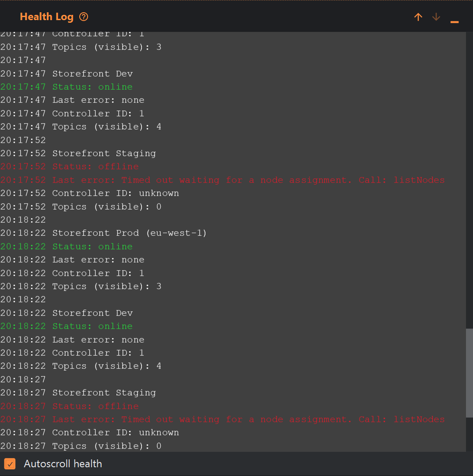Select the 20:17:52 'Storefront Staging' line
Image resolution: width=473 pixels, height=476 pixels.
(78, 154)
